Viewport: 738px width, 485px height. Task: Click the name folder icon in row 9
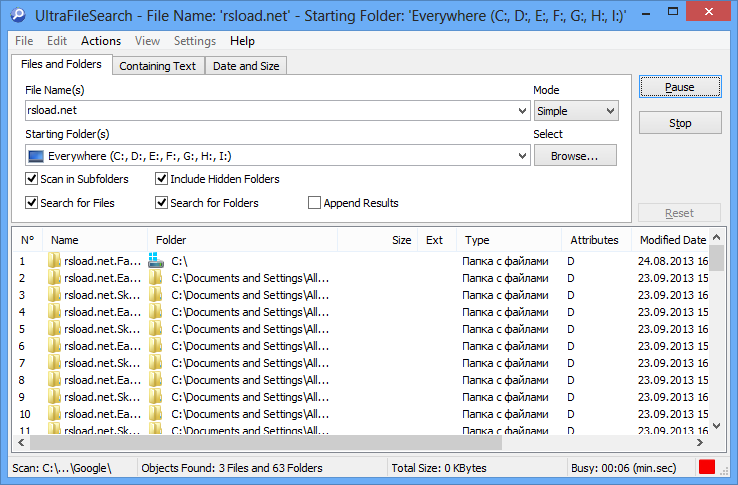pos(54,396)
